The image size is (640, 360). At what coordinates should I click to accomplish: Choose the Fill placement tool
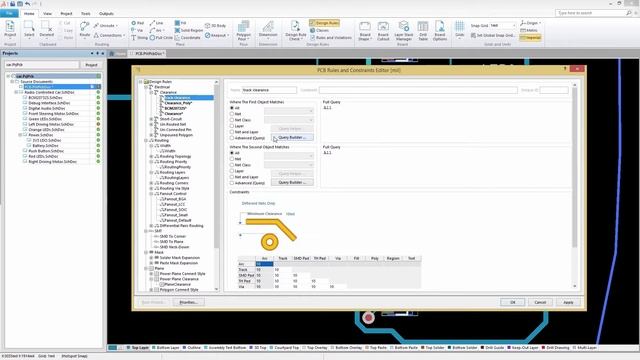click(x=180, y=23)
